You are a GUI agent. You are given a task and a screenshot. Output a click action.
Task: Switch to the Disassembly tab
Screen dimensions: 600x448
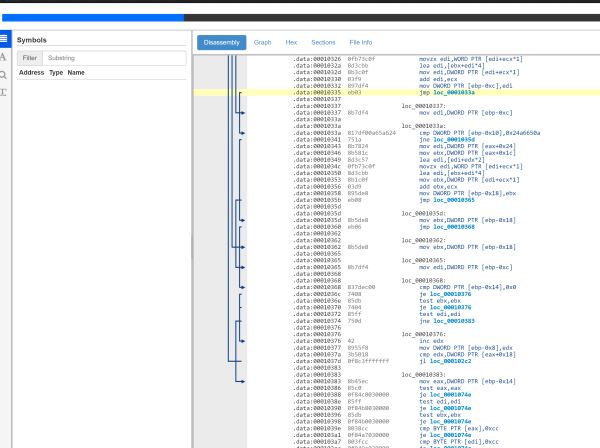[x=221, y=43]
